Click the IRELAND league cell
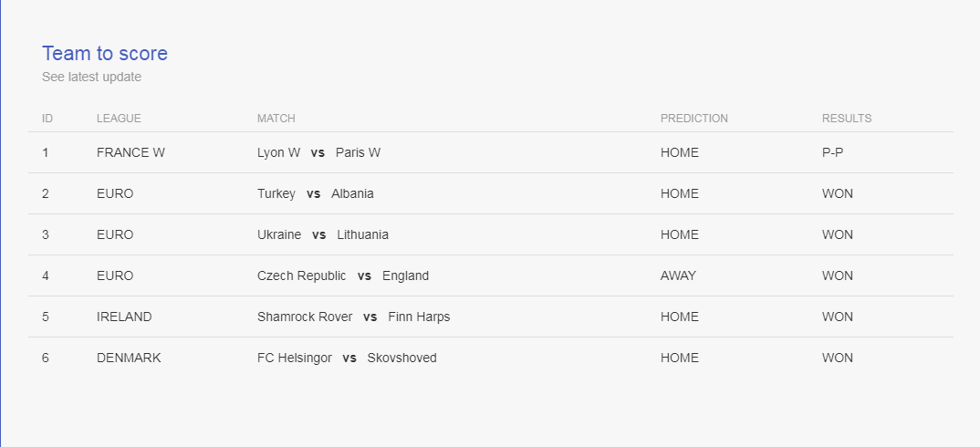Image resolution: width=980 pixels, height=447 pixels. coord(124,317)
